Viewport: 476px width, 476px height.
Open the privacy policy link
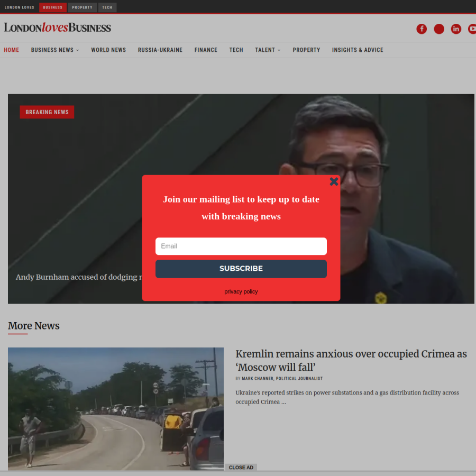pos(241,291)
